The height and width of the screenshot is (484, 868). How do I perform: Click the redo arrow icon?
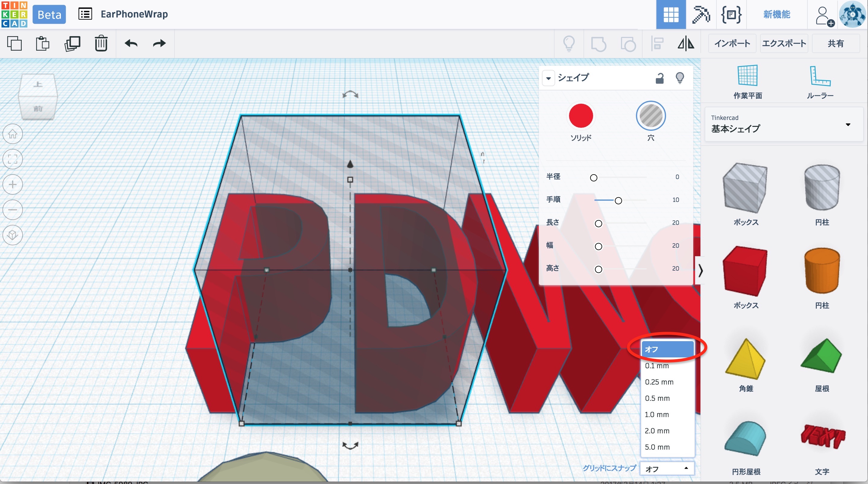159,43
